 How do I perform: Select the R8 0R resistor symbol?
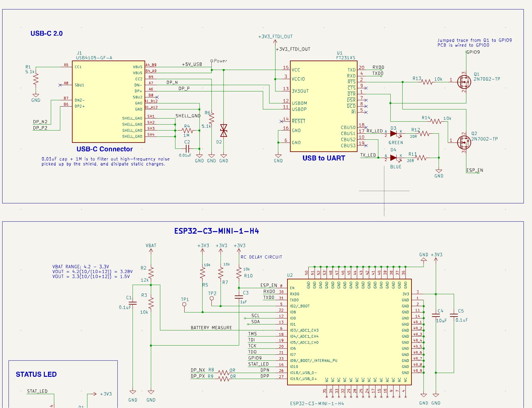[224, 373]
